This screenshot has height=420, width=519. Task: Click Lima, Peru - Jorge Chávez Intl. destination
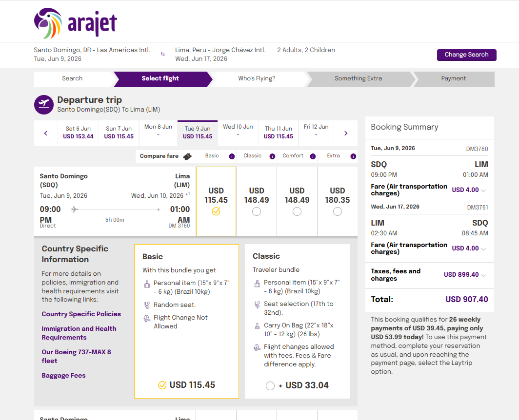(x=220, y=50)
